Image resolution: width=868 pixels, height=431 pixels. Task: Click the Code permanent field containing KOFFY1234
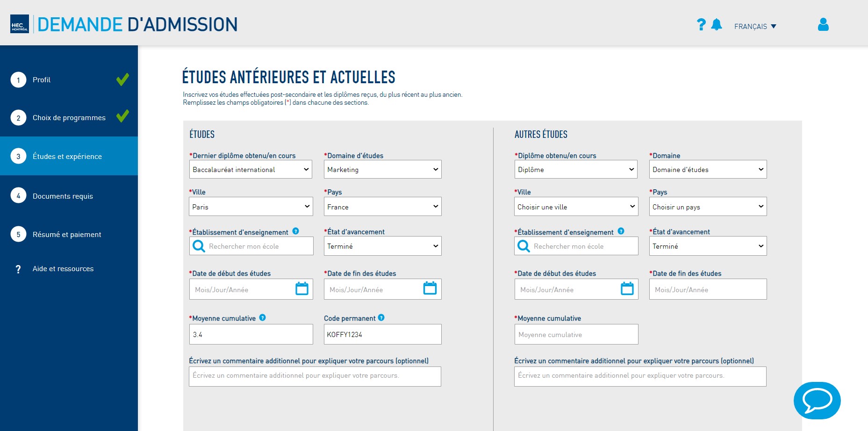tap(382, 335)
